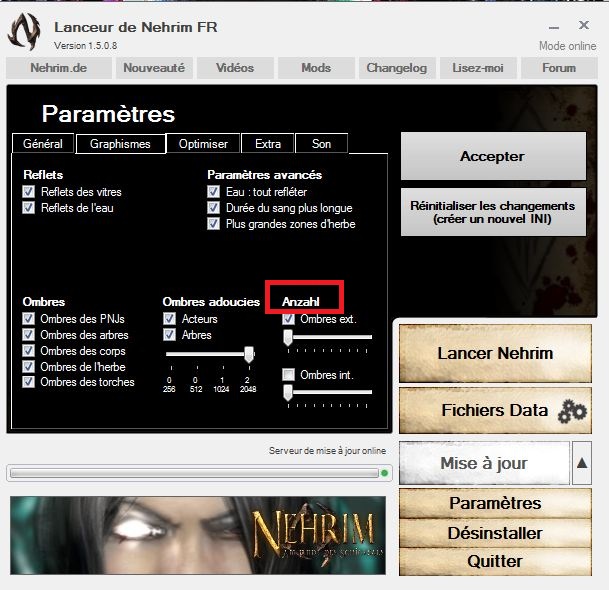Click the Mise à jour button
This screenshot has height=590, width=609.
pyautogui.click(x=484, y=463)
